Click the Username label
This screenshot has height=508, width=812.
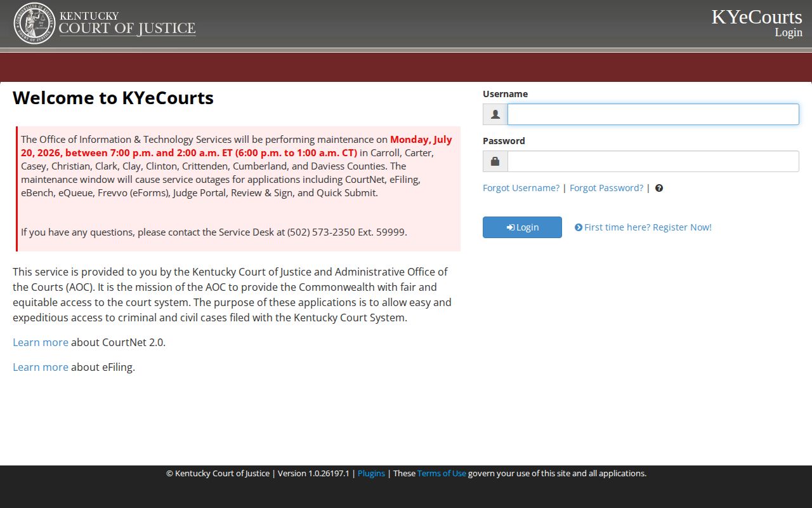(505, 94)
